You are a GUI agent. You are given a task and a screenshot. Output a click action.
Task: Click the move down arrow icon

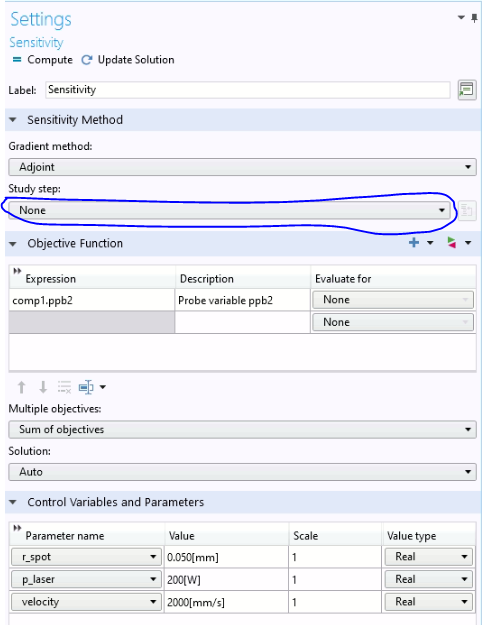pyautogui.click(x=43, y=387)
